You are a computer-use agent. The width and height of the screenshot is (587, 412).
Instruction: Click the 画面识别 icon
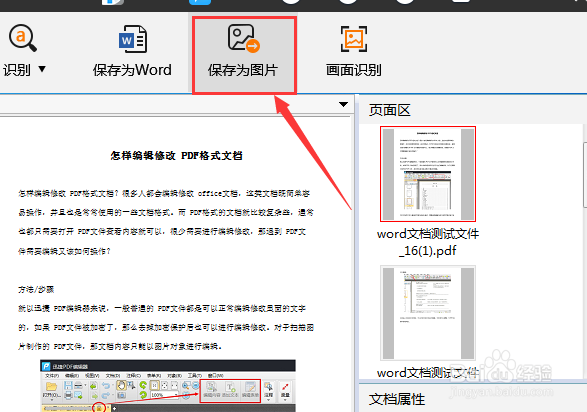(354, 39)
